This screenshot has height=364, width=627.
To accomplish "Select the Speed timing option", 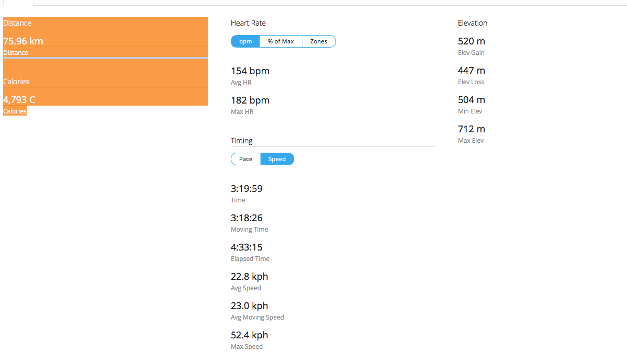I will pyautogui.click(x=277, y=159).
